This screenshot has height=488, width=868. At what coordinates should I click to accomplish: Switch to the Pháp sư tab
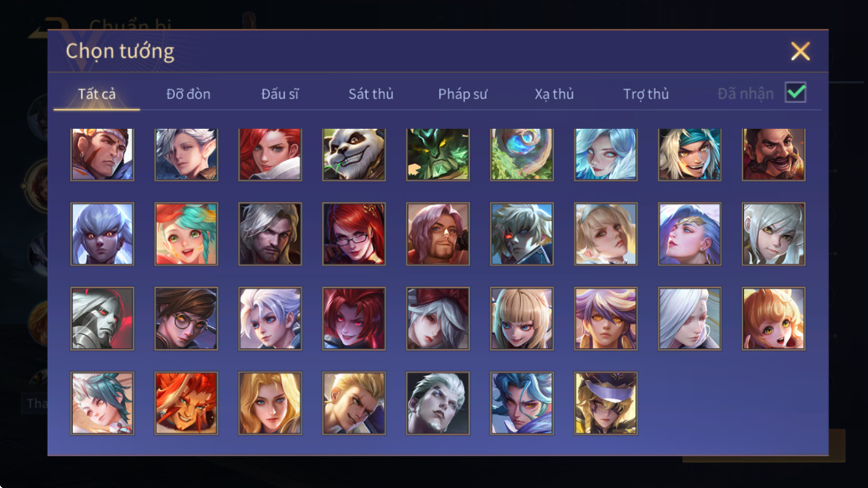(x=462, y=94)
